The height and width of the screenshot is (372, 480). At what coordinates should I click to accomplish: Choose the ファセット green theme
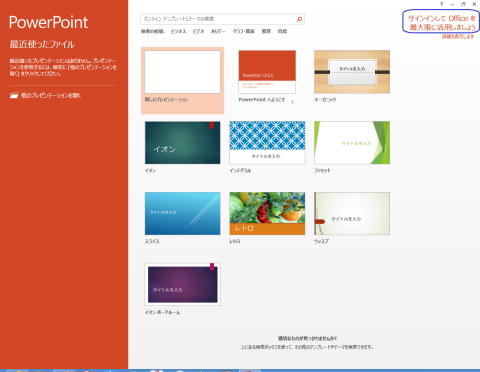pos(352,143)
